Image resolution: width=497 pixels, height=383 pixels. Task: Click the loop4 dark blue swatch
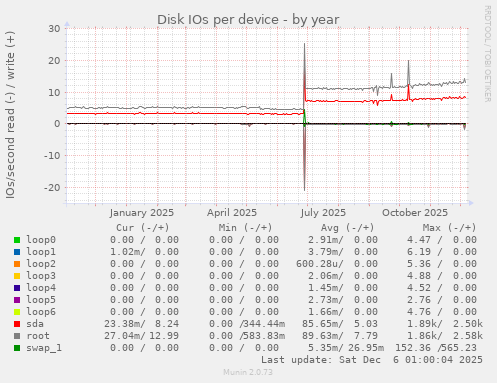coord(17,288)
